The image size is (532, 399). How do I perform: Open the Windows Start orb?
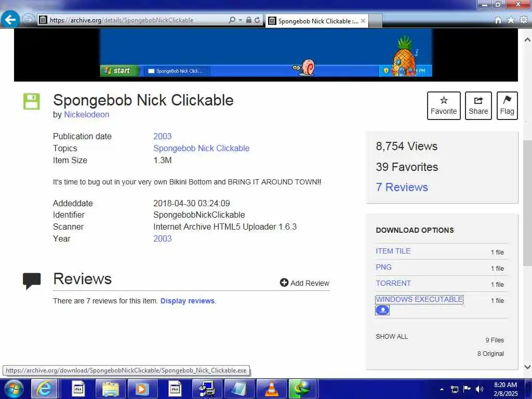click(14, 389)
